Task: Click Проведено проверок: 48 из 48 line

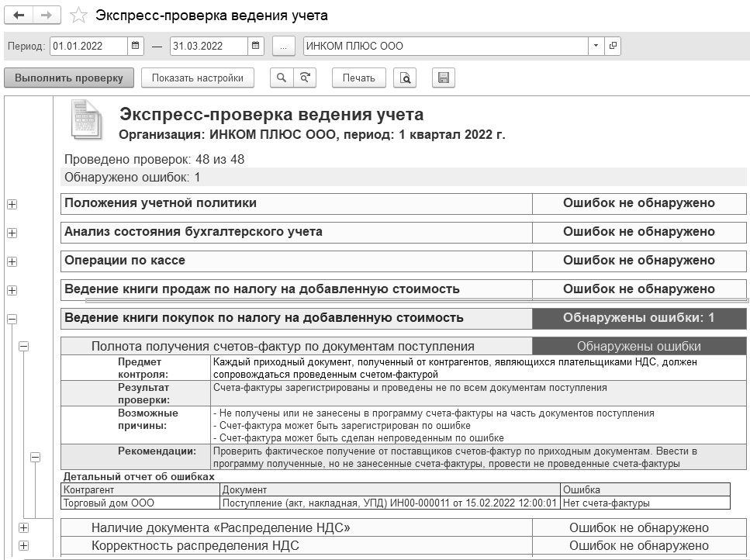Action: coord(154,159)
